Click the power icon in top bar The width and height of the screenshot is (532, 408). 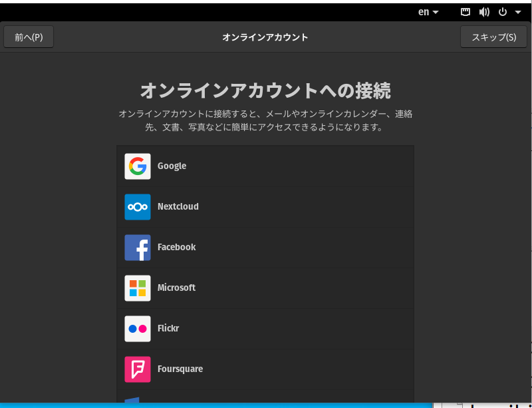[503, 12]
